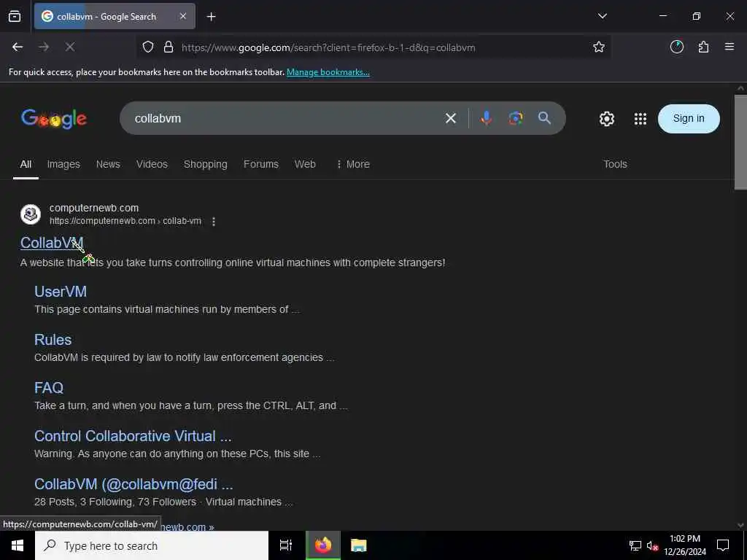
Task: Open a new tab with plus button
Action: [211, 17]
